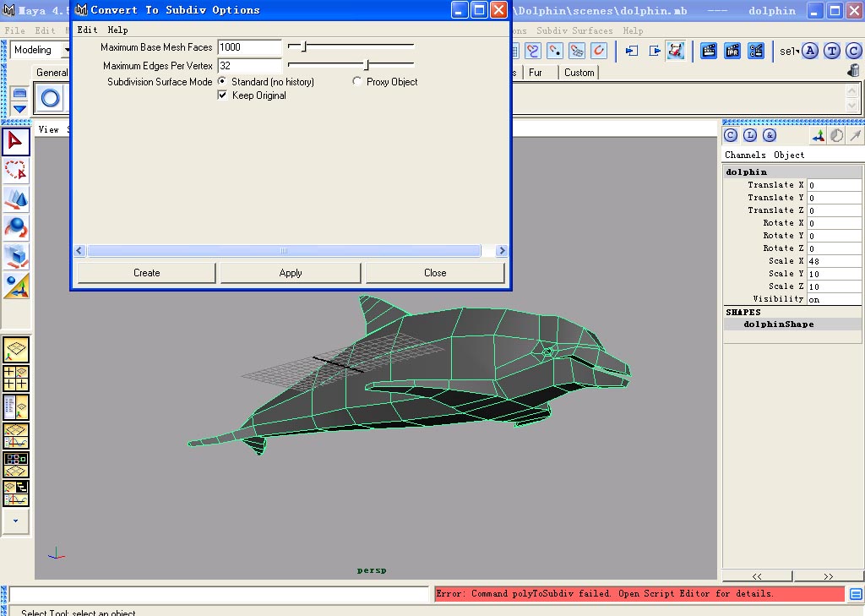Select Proxy Object radio button
This screenshot has width=865, height=616.
click(x=356, y=81)
